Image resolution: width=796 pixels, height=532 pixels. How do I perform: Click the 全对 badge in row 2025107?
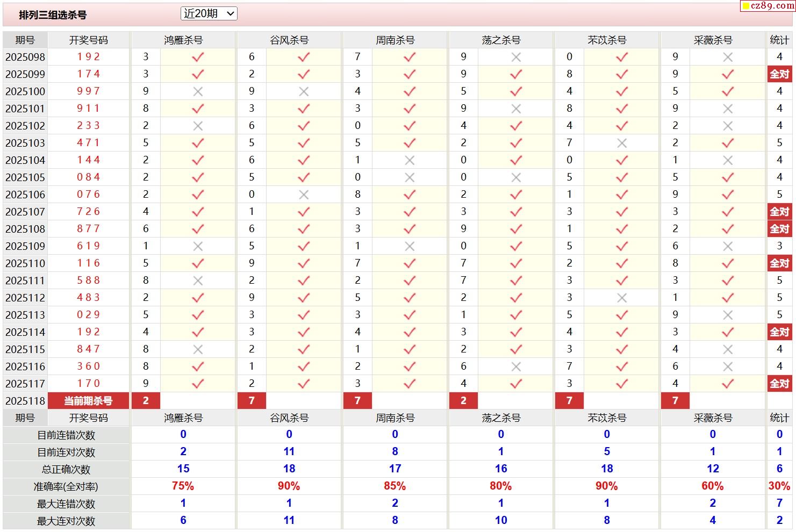779,212
